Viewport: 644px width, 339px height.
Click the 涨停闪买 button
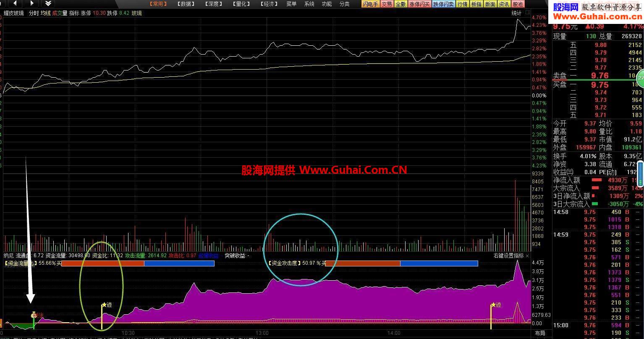pyautogui.click(x=419, y=4)
